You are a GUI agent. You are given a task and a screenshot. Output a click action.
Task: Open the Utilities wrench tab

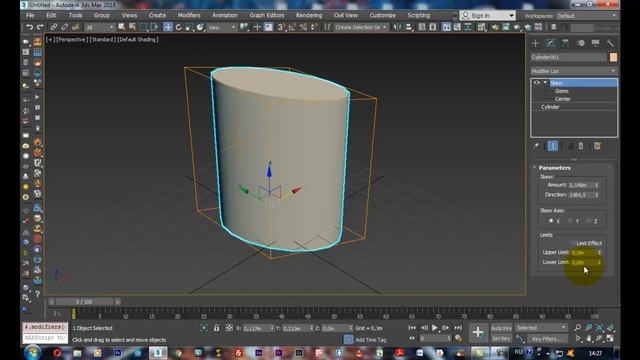(610, 43)
